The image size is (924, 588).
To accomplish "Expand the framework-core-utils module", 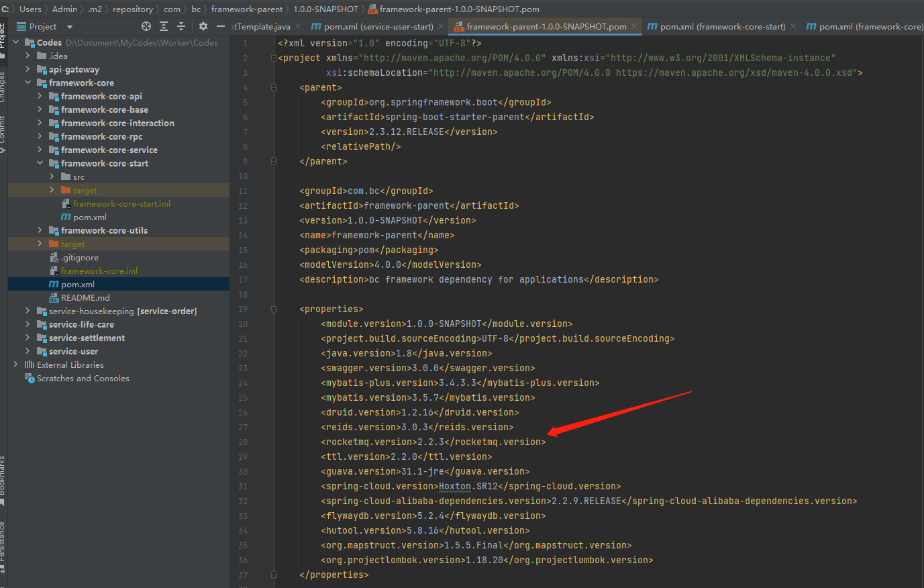I will pyautogui.click(x=40, y=230).
